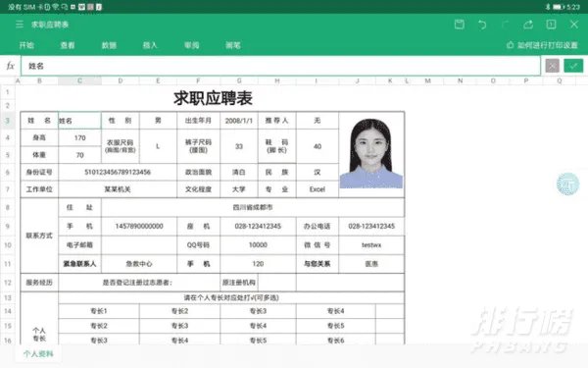
Task: Select row 8 header
Action: 8,207
